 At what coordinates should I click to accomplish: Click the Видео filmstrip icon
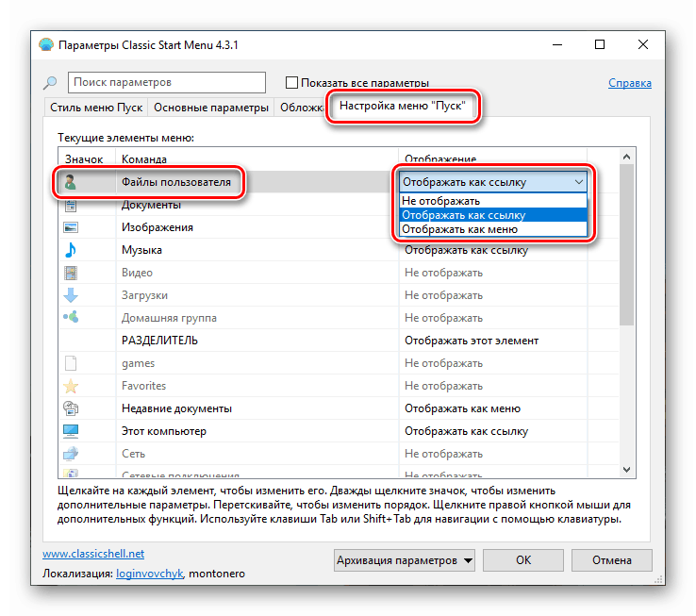[x=71, y=273]
